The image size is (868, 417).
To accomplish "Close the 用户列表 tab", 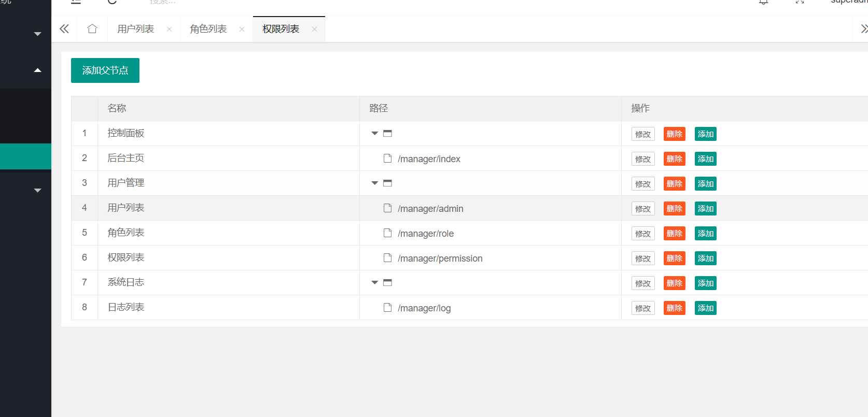I will [x=169, y=30].
